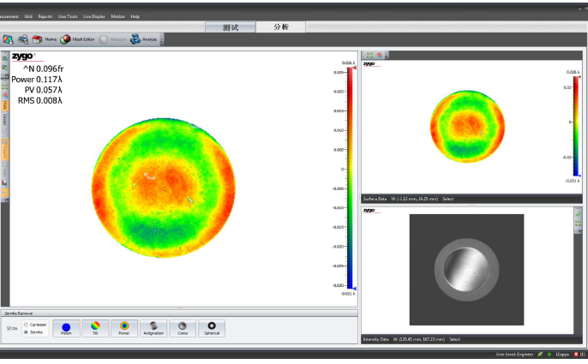Click Select in Intensity Data status bar
Viewport: 588px width, 364px height.
(x=454, y=339)
